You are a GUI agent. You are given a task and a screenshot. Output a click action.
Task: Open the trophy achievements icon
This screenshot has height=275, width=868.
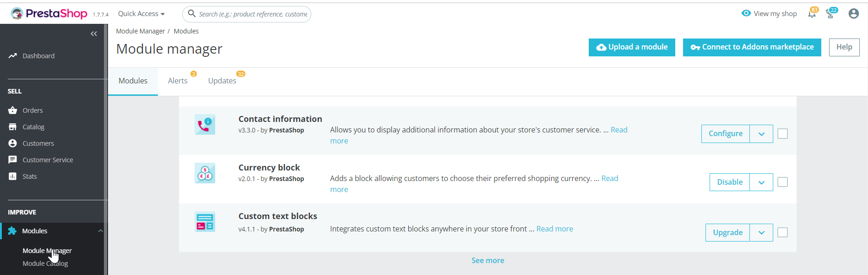coord(830,14)
